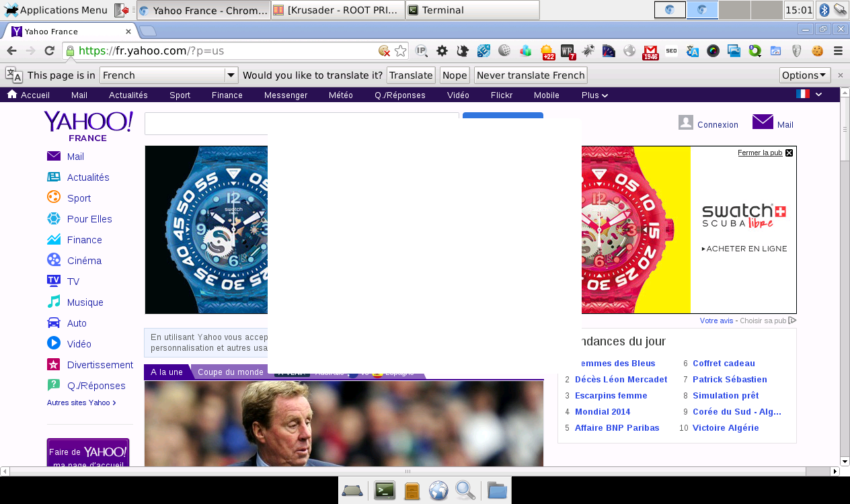Select the Coupe du monde tab
The image size is (850, 504).
[231, 372]
